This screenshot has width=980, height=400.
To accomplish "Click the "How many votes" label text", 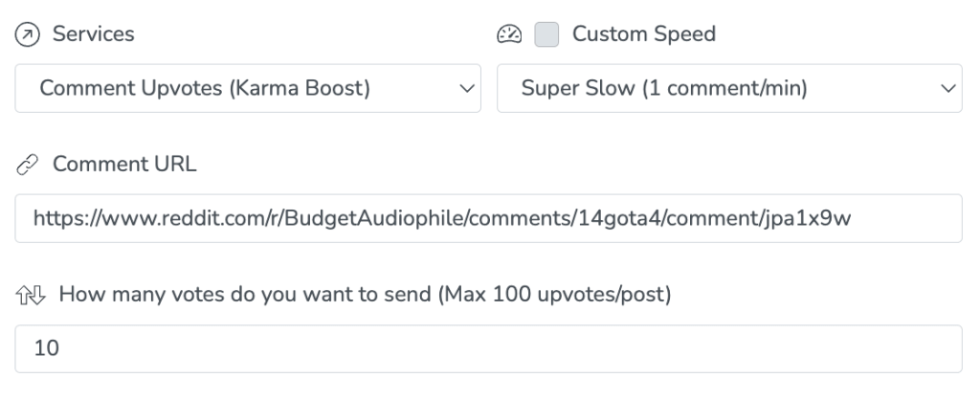I will 244,294.
